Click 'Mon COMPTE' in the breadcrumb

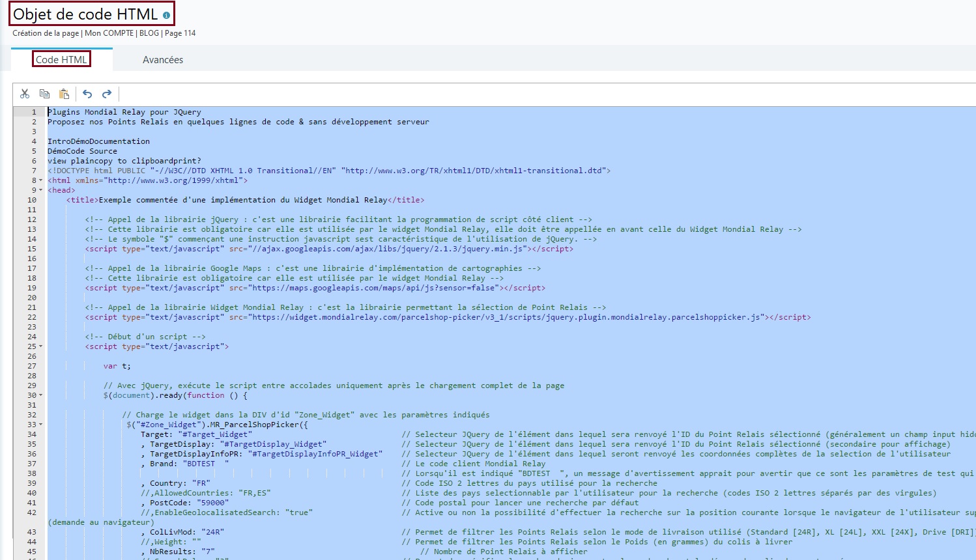click(x=109, y=33)
